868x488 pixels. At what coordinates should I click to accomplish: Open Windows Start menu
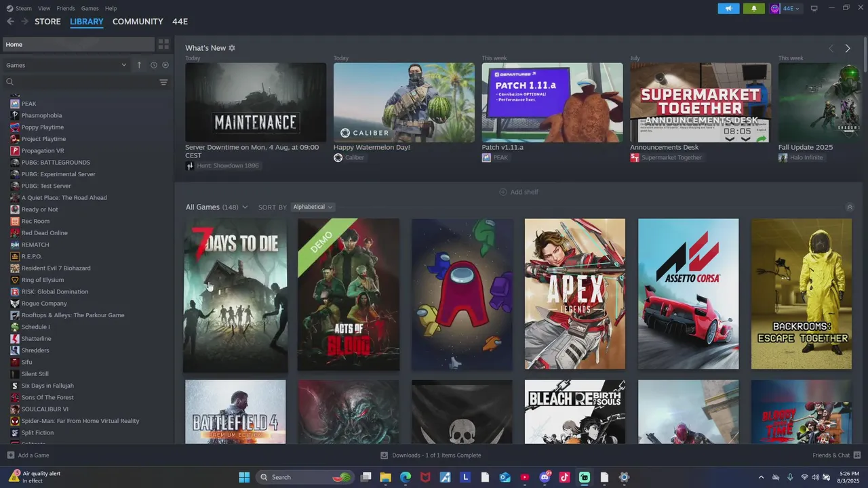(x=244, y=477)
